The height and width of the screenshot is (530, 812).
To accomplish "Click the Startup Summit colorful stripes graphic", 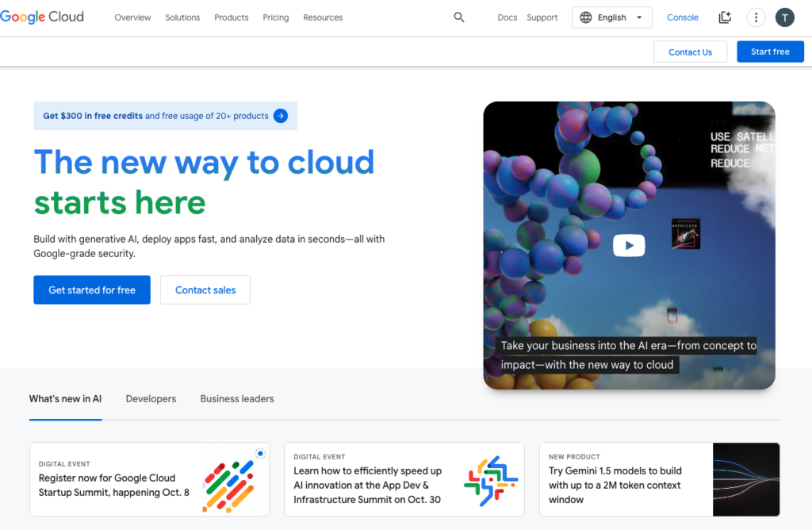I will (x=229, y=486).
